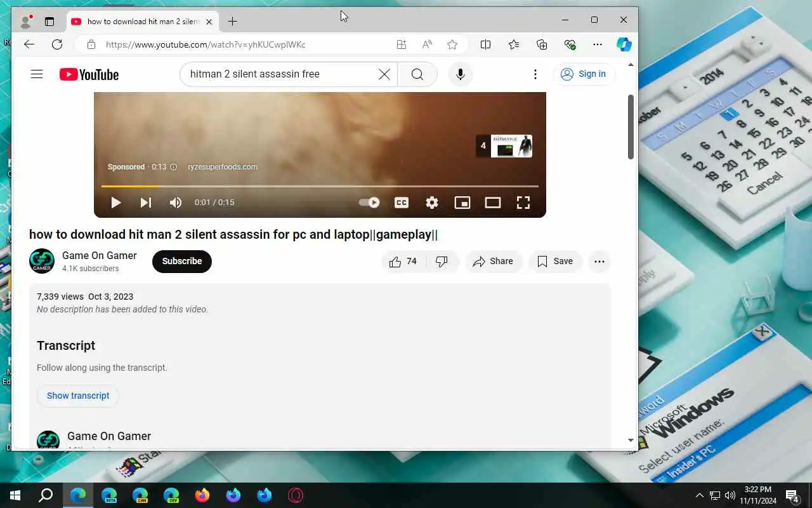812x508 pixels.
Task: Open the YouTube guide hamburger menu
Action: [x=37, y=74]
